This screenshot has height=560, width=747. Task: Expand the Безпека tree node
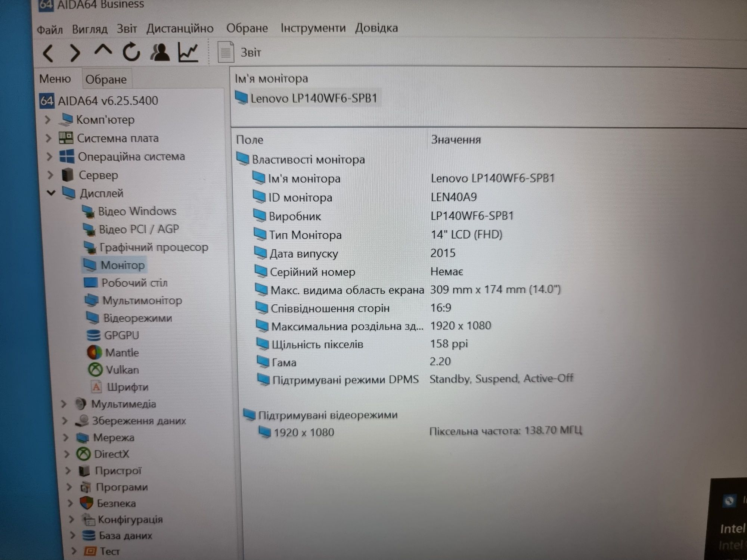click(70, 503)
